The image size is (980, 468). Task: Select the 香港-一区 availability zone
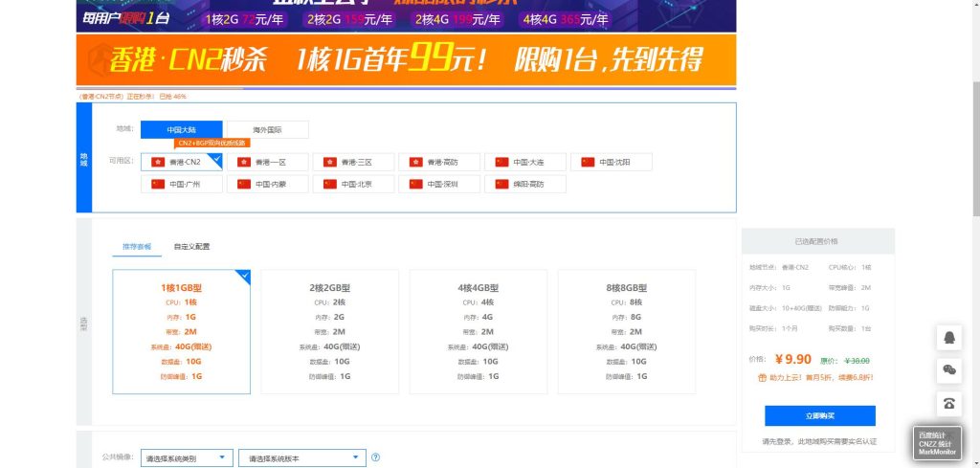(268, 162)
